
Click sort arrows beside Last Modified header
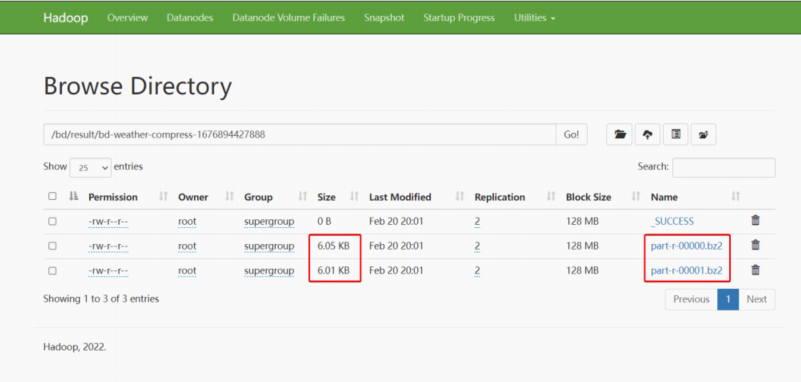coord(459,197)
